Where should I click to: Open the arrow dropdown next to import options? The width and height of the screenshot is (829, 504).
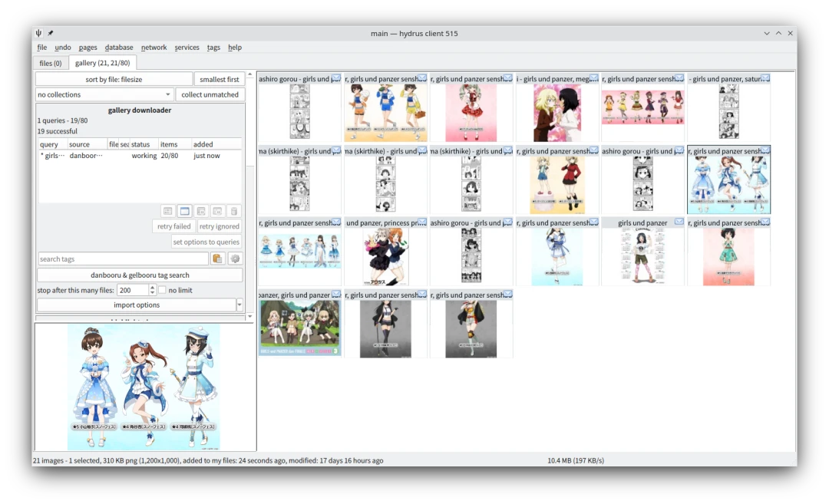pyautogui.click(x=239, y=305)
